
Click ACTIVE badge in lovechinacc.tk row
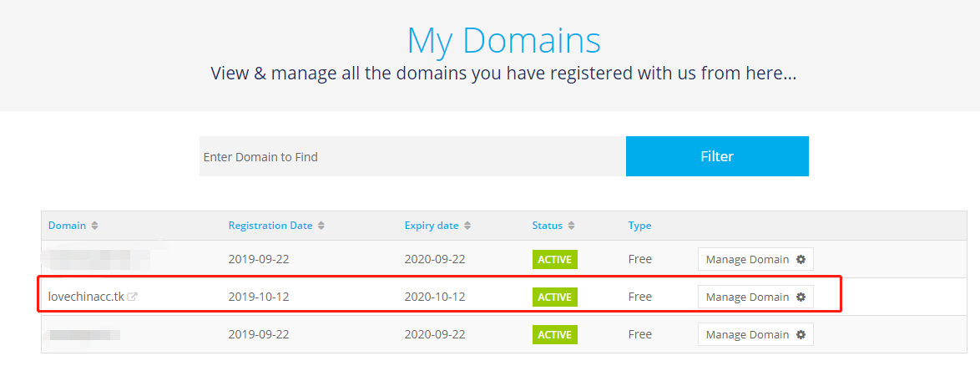[555, 297]
